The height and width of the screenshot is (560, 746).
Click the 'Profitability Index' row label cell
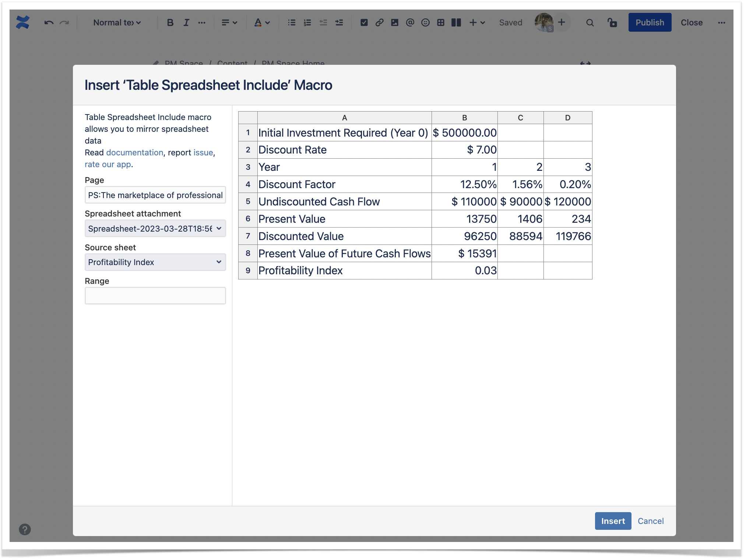[x=344, y=271]
